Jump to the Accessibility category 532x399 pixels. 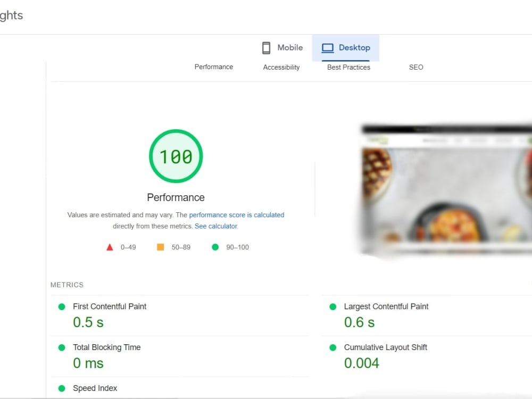[x=281, y=67]
